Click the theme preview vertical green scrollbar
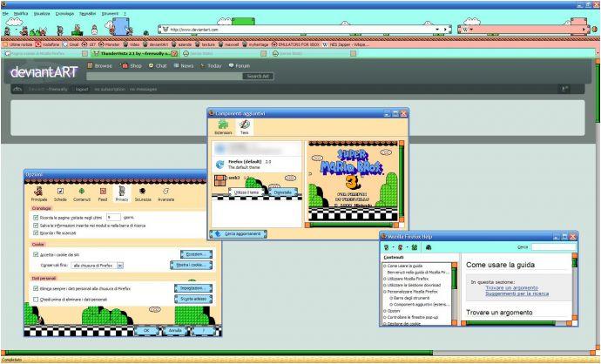The image size is (601, 364). click(x=402, y=182)
